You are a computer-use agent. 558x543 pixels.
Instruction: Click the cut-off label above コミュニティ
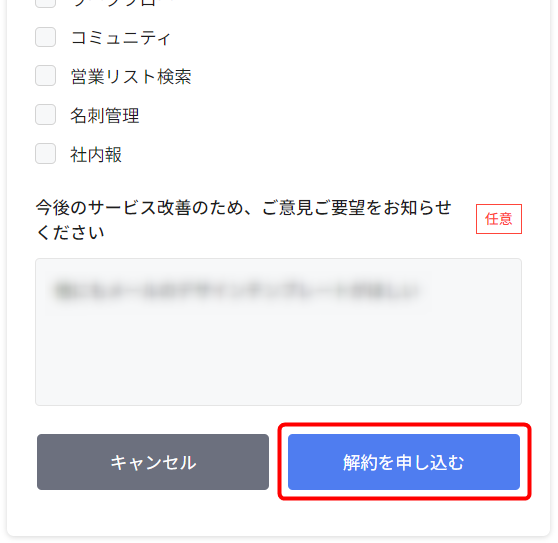click(114, 3)
